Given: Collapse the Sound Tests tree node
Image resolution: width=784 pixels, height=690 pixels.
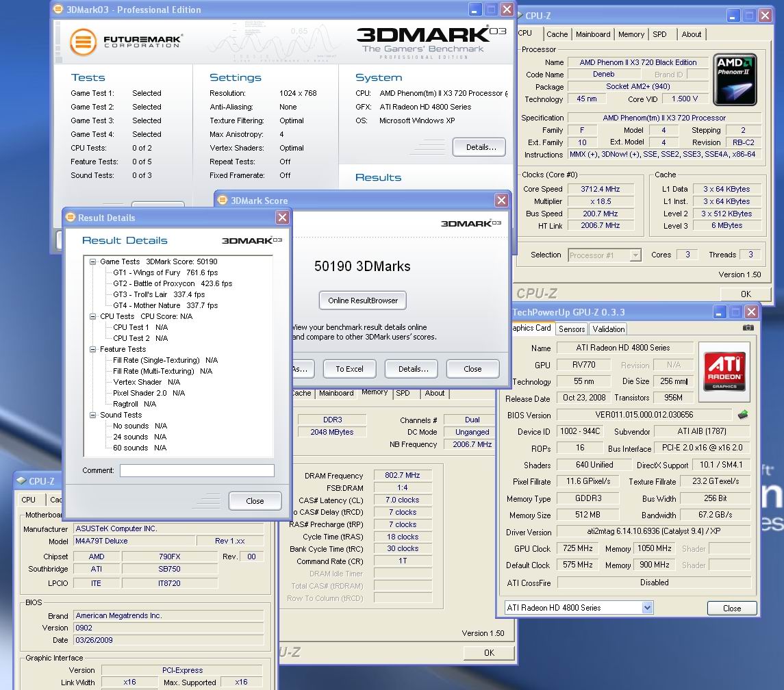Looking at the screenshot, I should [x=92, y=415].
